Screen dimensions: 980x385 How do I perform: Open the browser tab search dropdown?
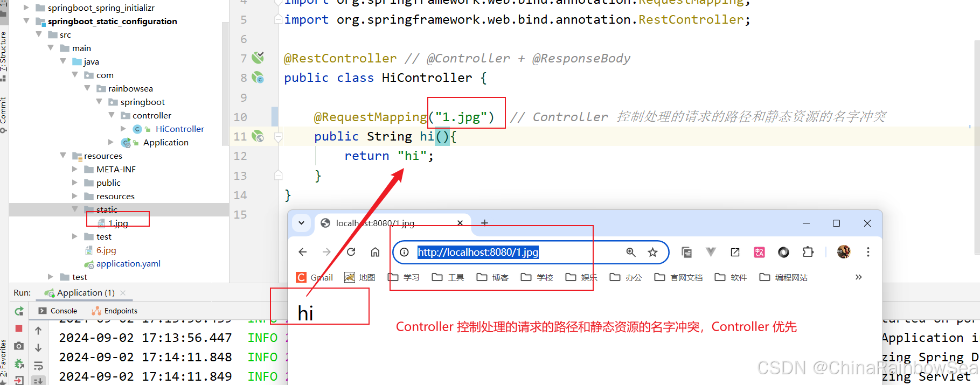pyautogui.click(x=302, y=223)
